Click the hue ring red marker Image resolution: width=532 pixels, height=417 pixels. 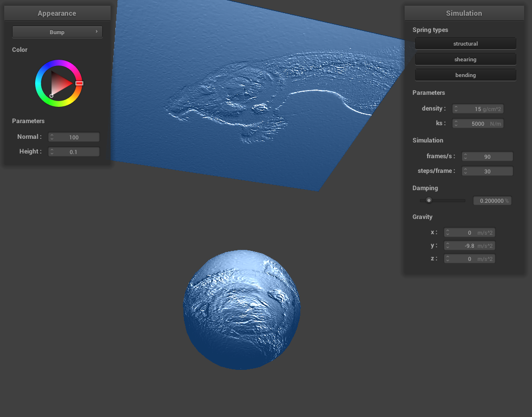coord(79,83)
